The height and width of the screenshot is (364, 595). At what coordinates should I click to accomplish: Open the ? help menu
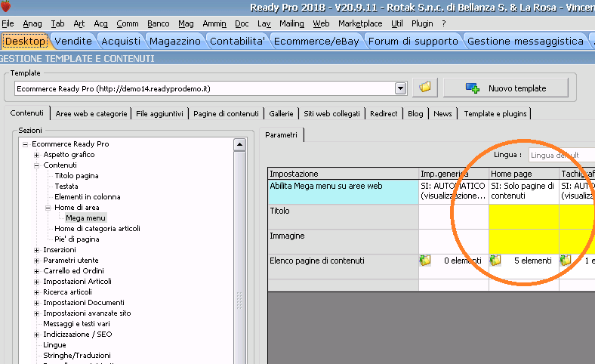click(443, 23)
